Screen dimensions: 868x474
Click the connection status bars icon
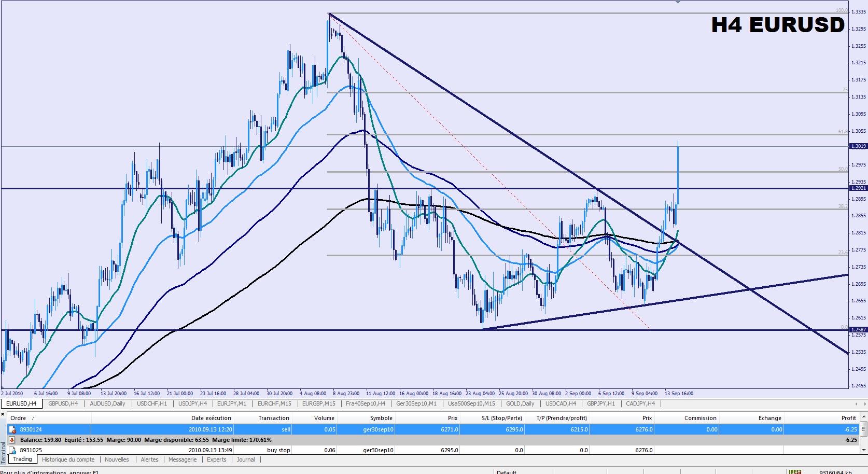(x=794, y=472)
